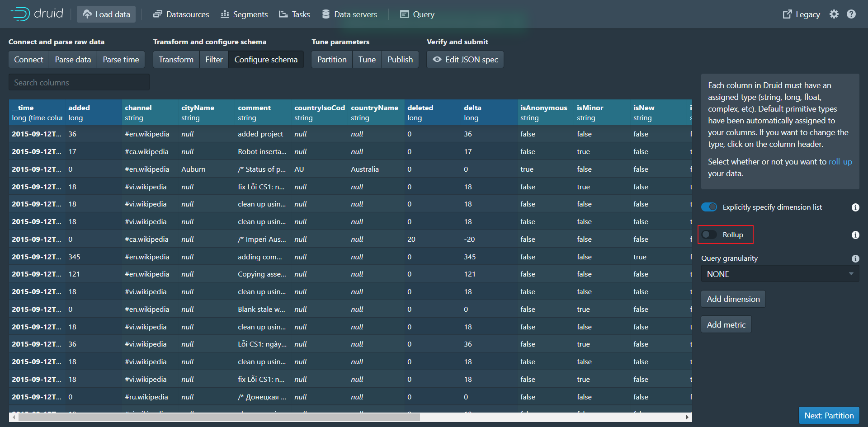The height and width of the screenshot is (427, 868).
Task: Go to the Parse time step
Action: click(121, 59)
